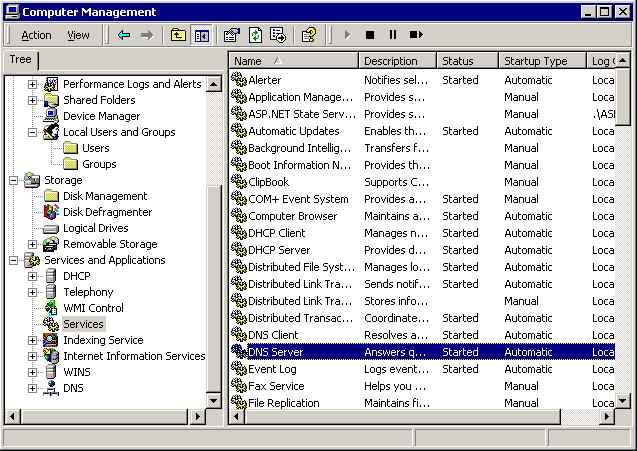Select the ASP.NET State Service row
Image resolution: width=637 pixels, height=451 pixels.
pyautogui.click(x=422, y=114)
